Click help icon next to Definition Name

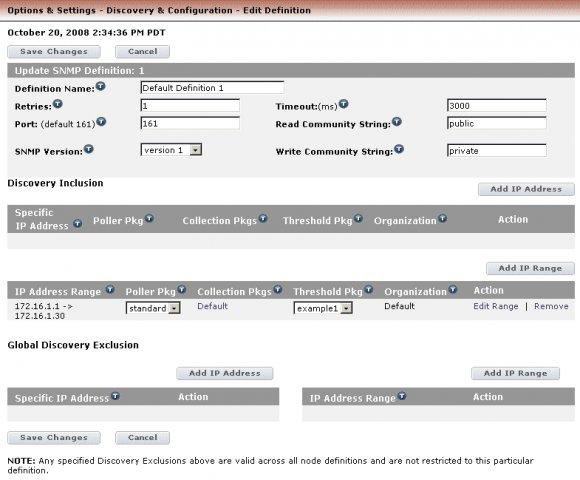click(101, 87)
